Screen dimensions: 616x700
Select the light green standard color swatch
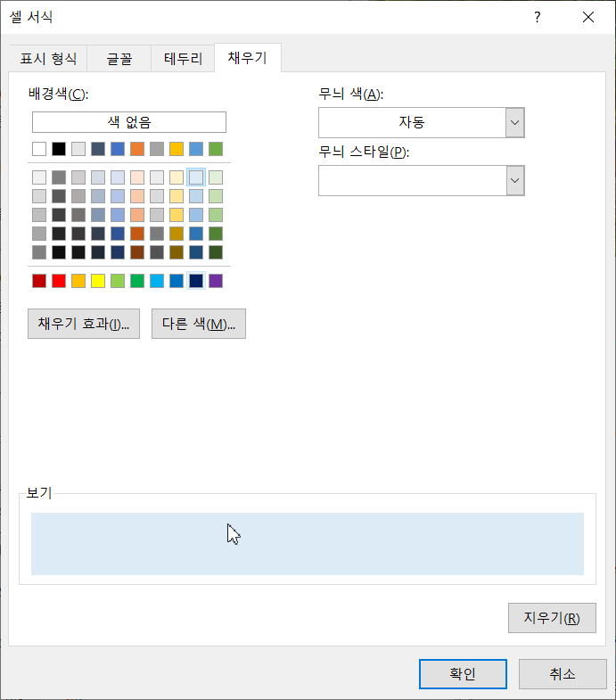[118, 281]
